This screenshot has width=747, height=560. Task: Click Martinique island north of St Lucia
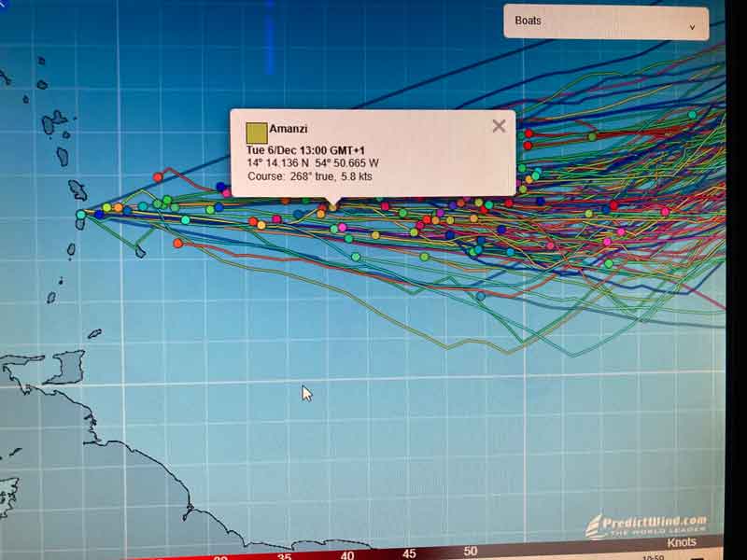[x=78, y=190]
